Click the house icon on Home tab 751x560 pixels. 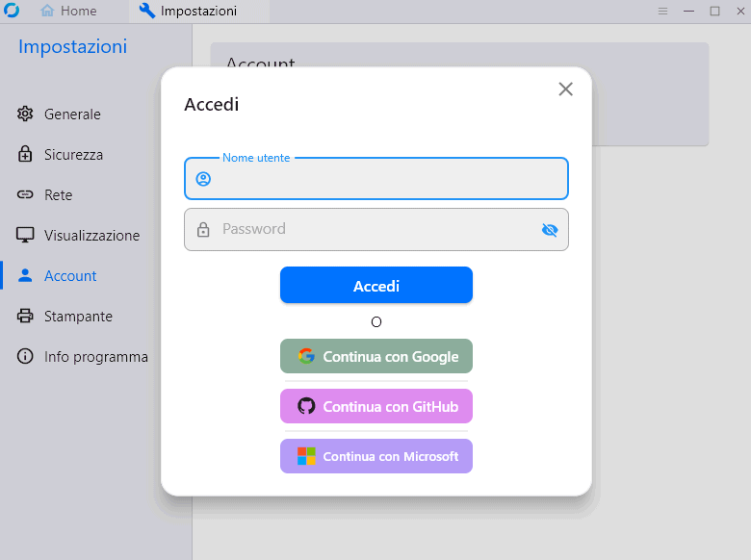tap(47, 11)
